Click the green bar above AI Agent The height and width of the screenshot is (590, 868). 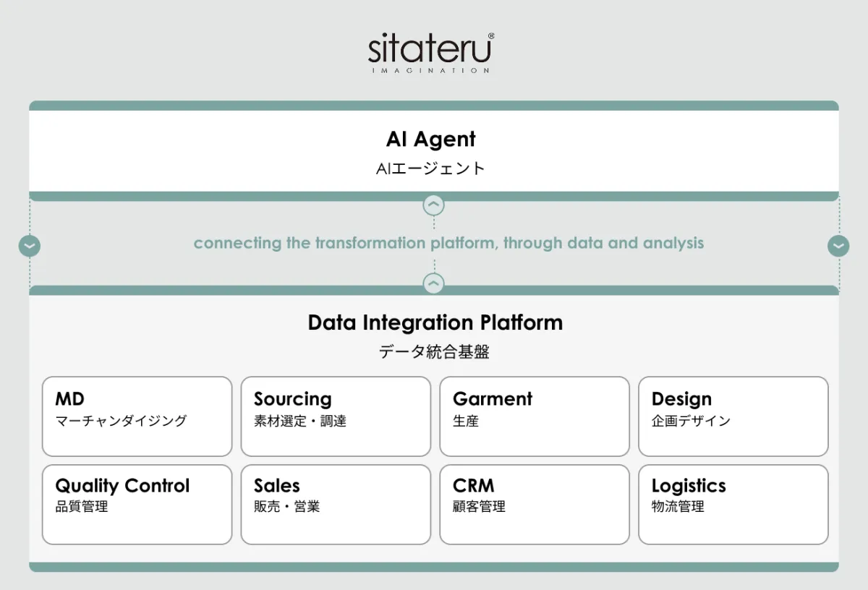(433, 106)
